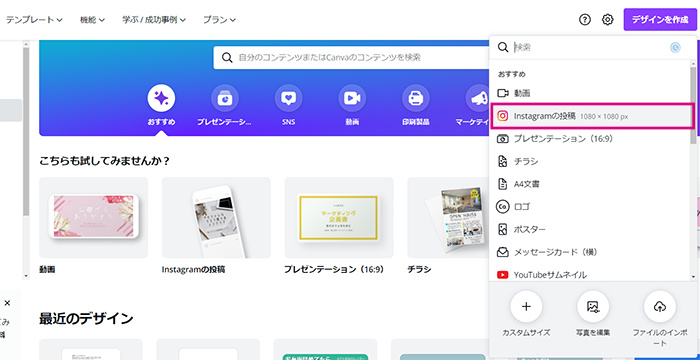Choose YouTubeサムネイル from the dropdown list

589,274
